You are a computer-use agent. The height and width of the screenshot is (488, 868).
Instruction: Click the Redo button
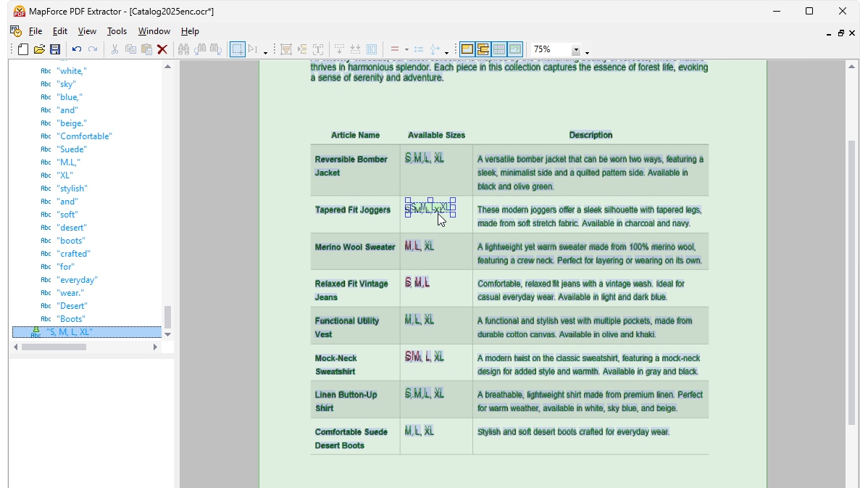93,49
